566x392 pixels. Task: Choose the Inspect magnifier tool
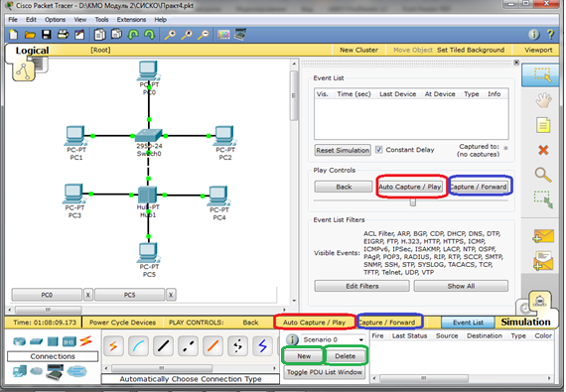click(542, 175)
